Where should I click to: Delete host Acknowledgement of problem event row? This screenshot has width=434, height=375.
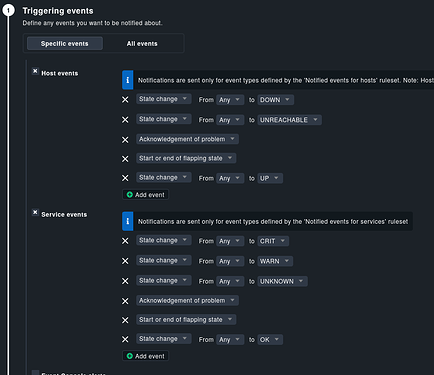click(x=125, y=140)
